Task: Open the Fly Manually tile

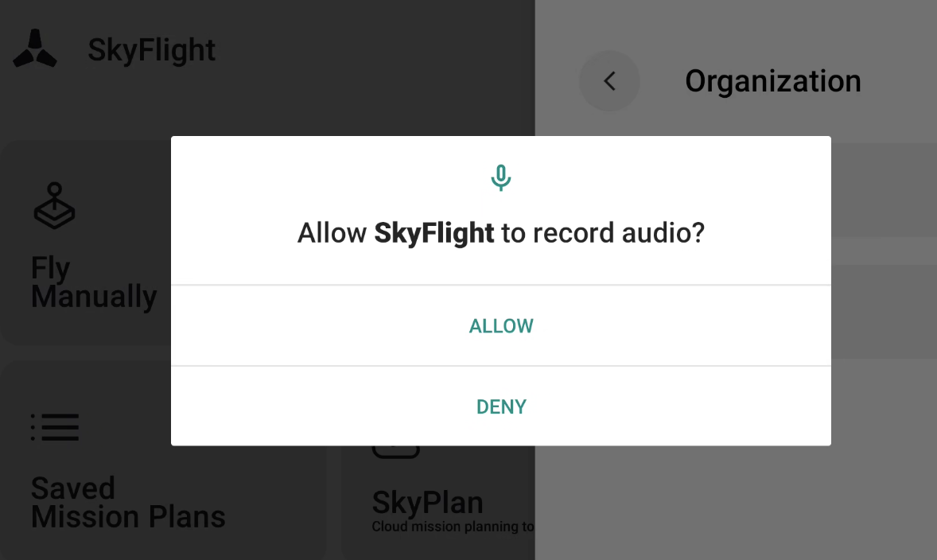Action: pos(87,243)
